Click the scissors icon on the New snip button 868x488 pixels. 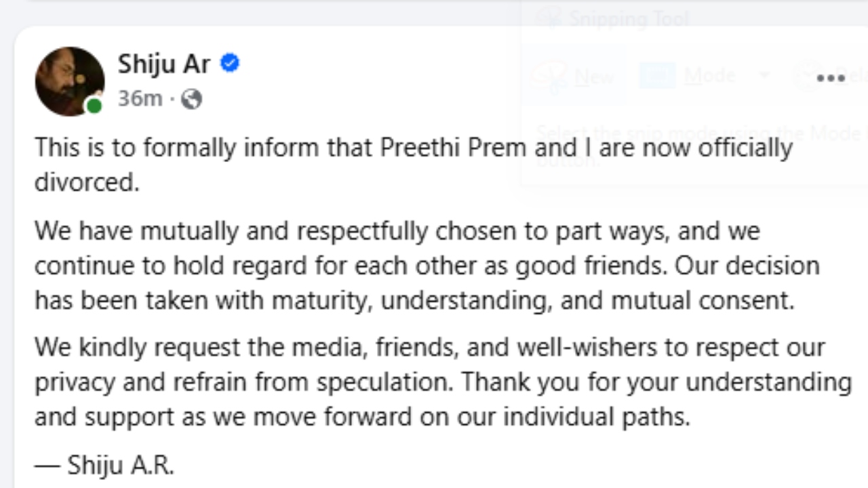(550, 75)
